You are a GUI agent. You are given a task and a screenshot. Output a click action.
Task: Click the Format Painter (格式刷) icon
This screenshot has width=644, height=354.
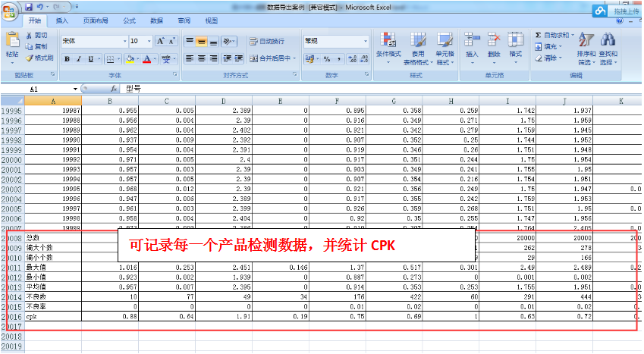pyautogui.click(x=30, y=58)
